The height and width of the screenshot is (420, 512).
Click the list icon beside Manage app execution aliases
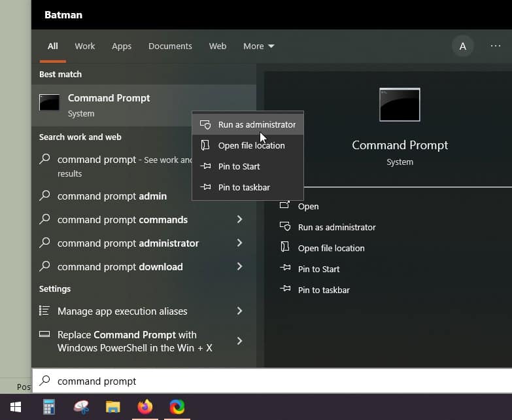point(44,310)
